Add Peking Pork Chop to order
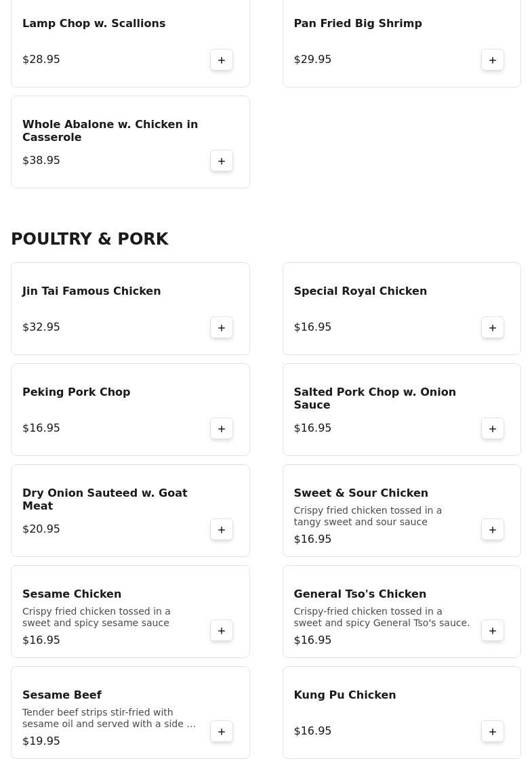532x761 pixels. 222,428
